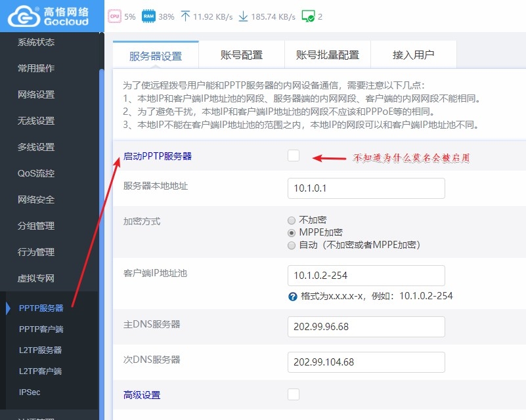Image resolution: width=526 pixels, height=420 pixels.
Task: Select the MPPE加密 radio option
Action: [292, 232]
